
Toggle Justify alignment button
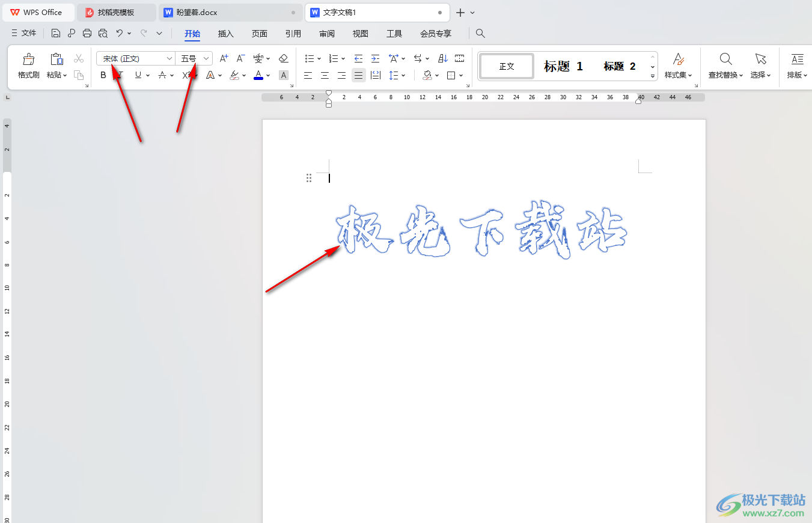point(359,75)
